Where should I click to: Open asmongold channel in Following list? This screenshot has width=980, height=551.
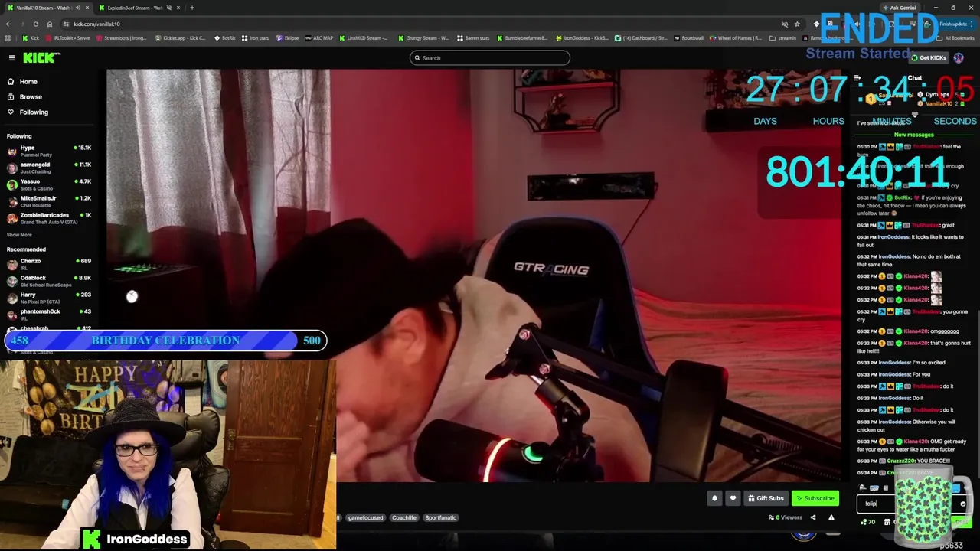pyautogui.click(x=49, y=168)
